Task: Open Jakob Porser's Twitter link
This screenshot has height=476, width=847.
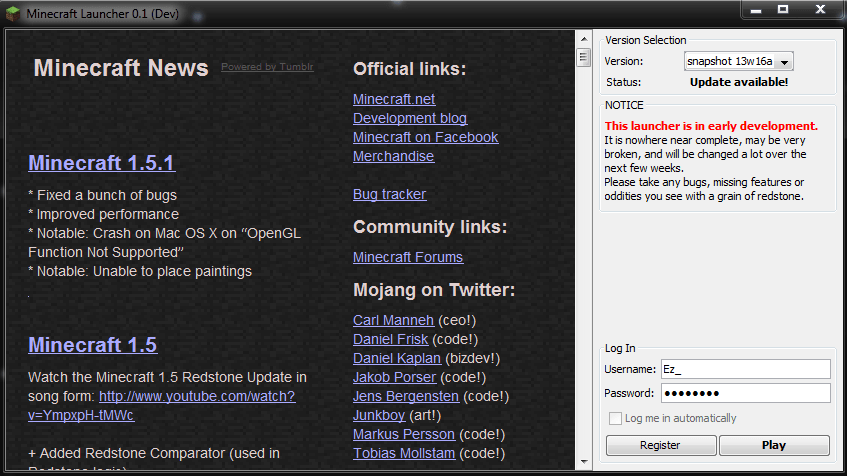Action: [x=394, y=377]
